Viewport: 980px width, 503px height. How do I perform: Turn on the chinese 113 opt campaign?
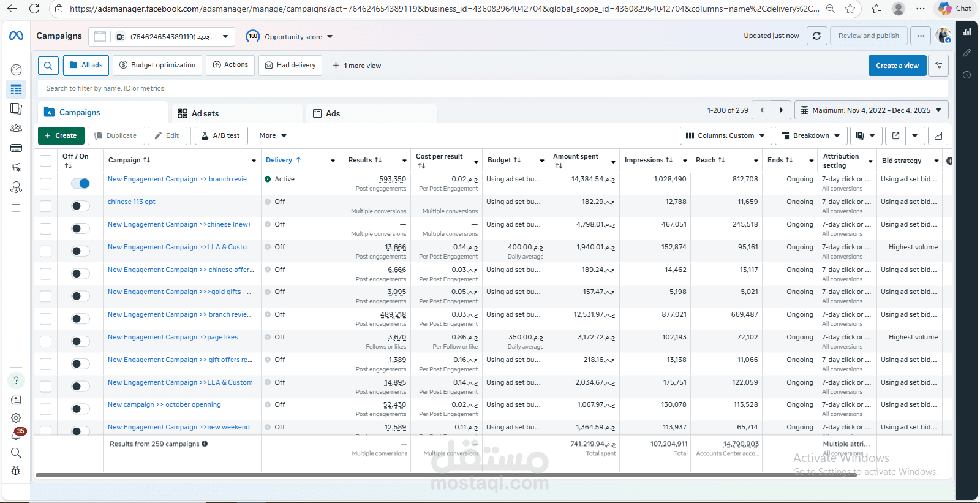80,206
